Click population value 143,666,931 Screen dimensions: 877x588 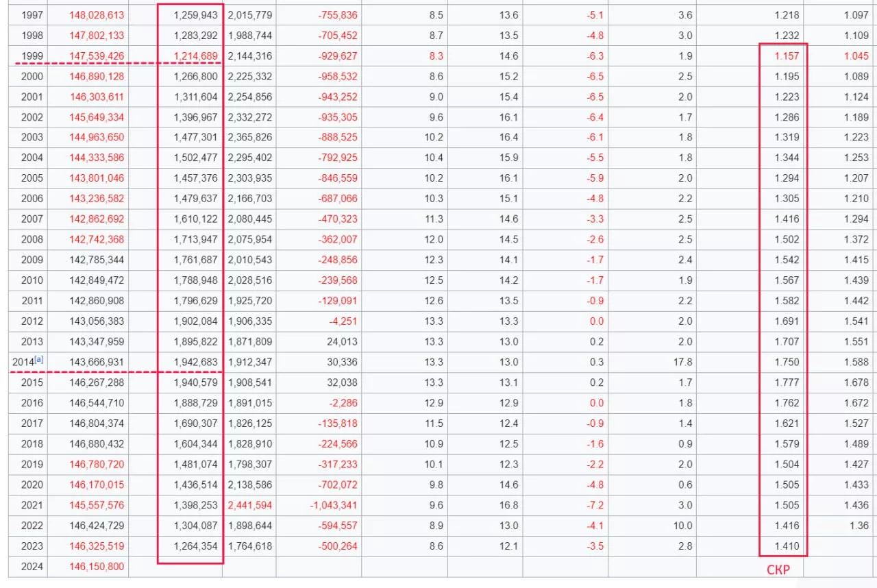(x=97, y=362)
